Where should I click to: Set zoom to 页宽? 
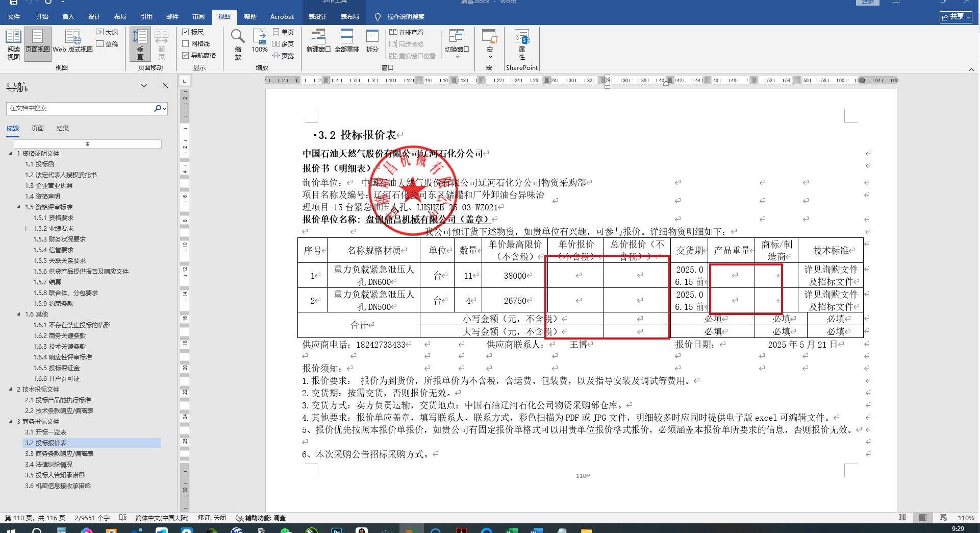click(x=283, y=56)
